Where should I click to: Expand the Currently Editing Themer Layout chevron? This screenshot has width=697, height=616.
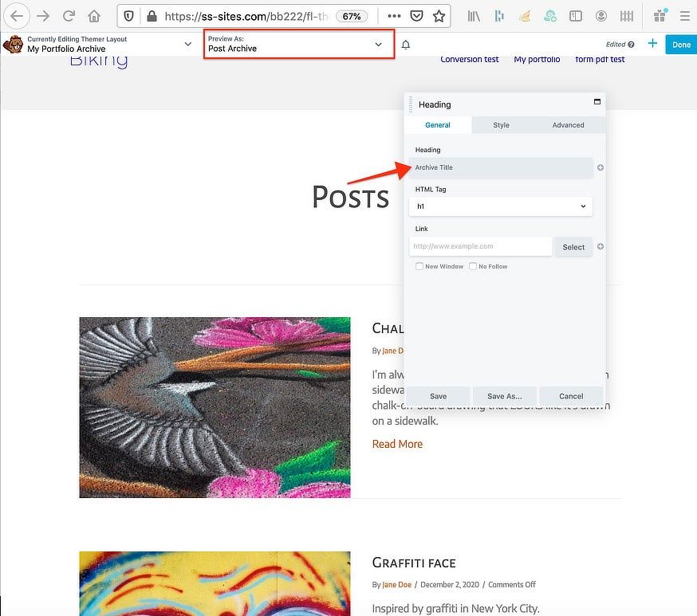click(187, 45)
